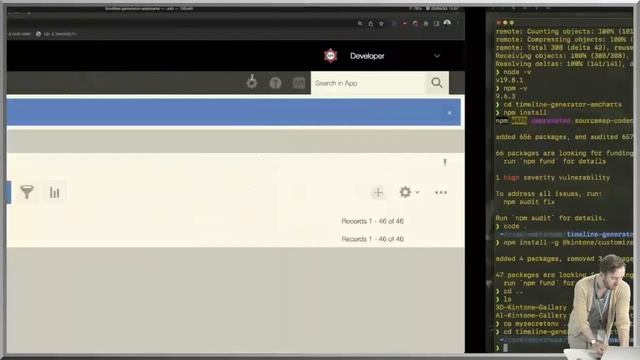Click 'cd timeline-generator-amcharts' terminal line
The width and height of the screenshot is (640, 360).
[562, 104]
